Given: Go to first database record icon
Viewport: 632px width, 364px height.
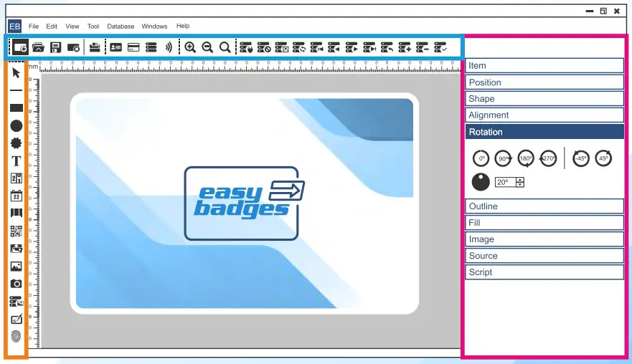Looking at the screenshot, I should 316,47.
